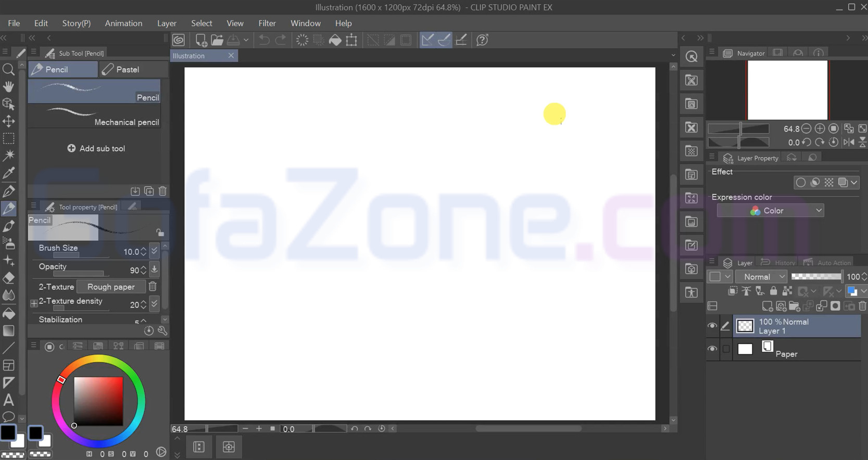
Task: Click the Brush Size slider
Action: pyautogui.click(x=81, y=255)
